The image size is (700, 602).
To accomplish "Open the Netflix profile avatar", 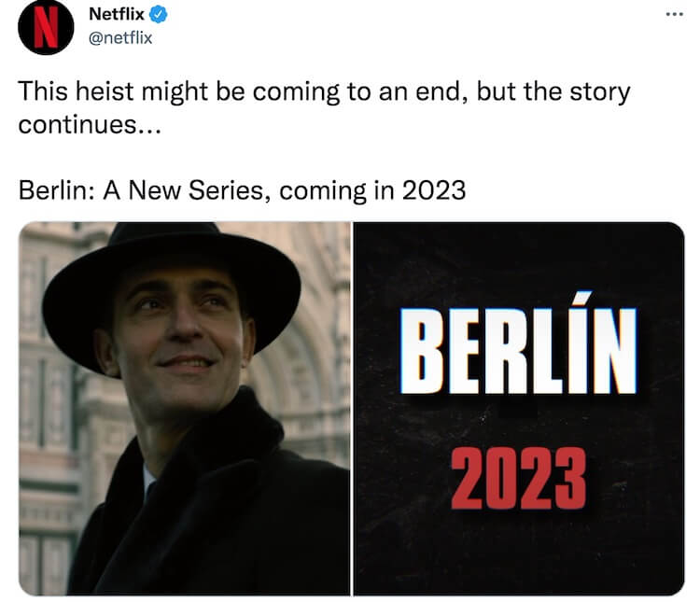I will 46,27.
